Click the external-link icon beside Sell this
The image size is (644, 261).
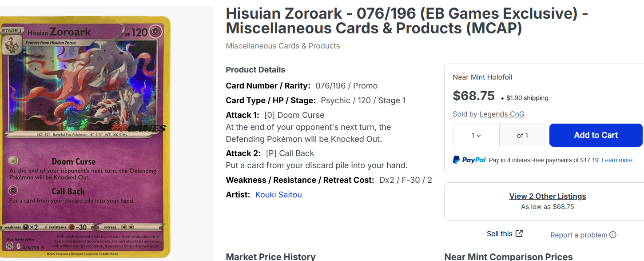tap(519, 234)
